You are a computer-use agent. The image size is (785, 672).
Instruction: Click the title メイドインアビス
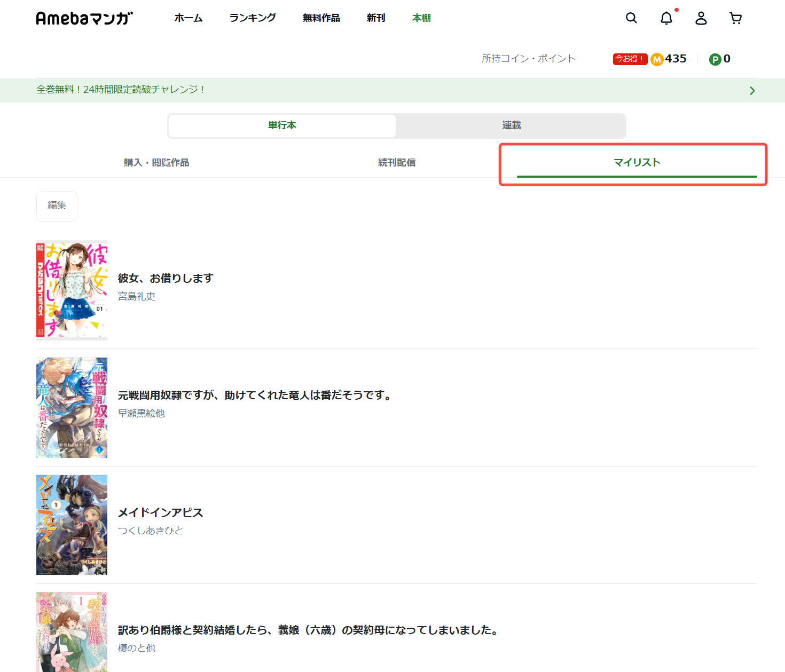(160, 513)
